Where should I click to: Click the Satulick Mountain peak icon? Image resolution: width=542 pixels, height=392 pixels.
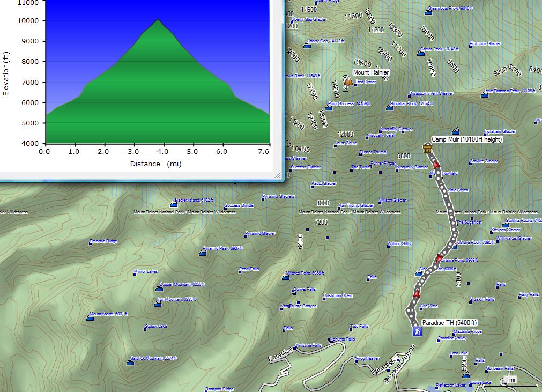[x=130, y=363]
